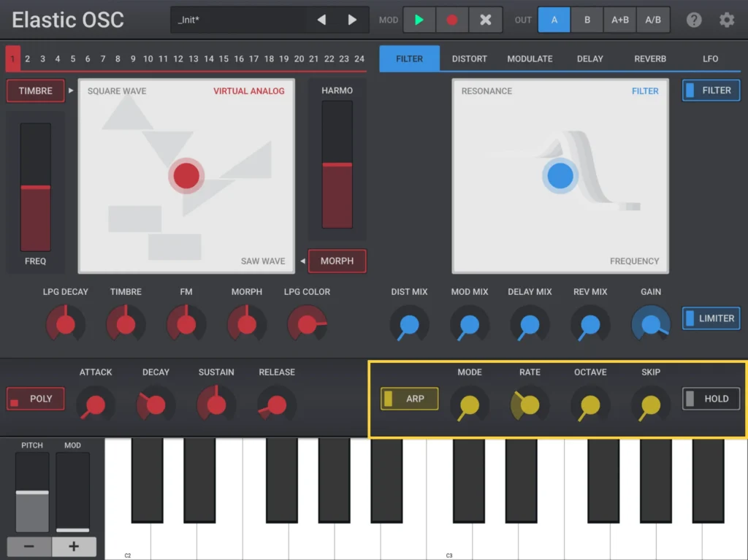Click the arpeggiator OCTAVE knob
The width and height of the screenshot is (748, 560).
pyautogui.click(x=590, y=405)
